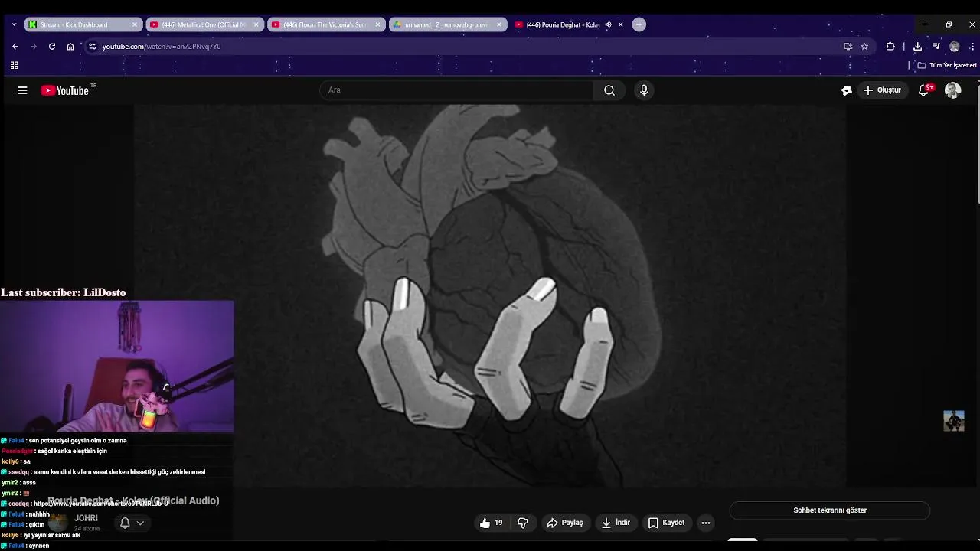Close the Pouria Deghat tab
This screenshot has width=980, height=551.
point(620,24)
